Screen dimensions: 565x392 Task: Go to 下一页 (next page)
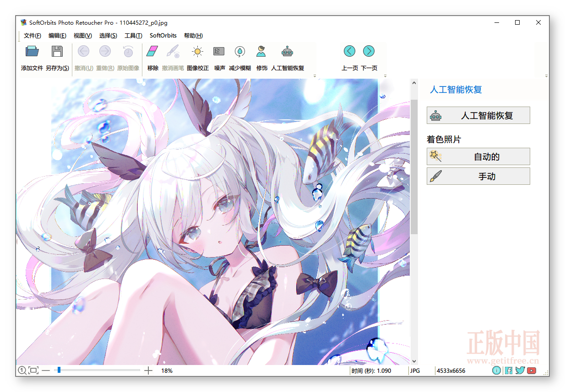tap(369, 51)
